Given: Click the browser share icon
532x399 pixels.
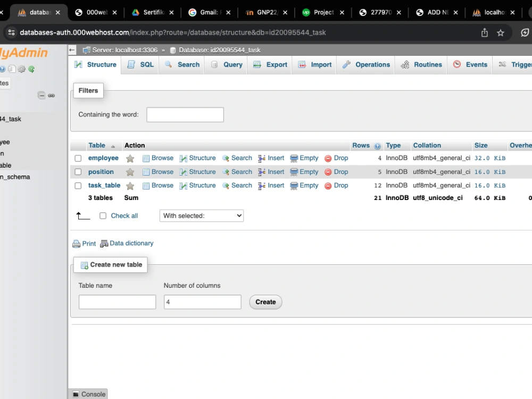Looking at the screenshot, I should point(485,32).
